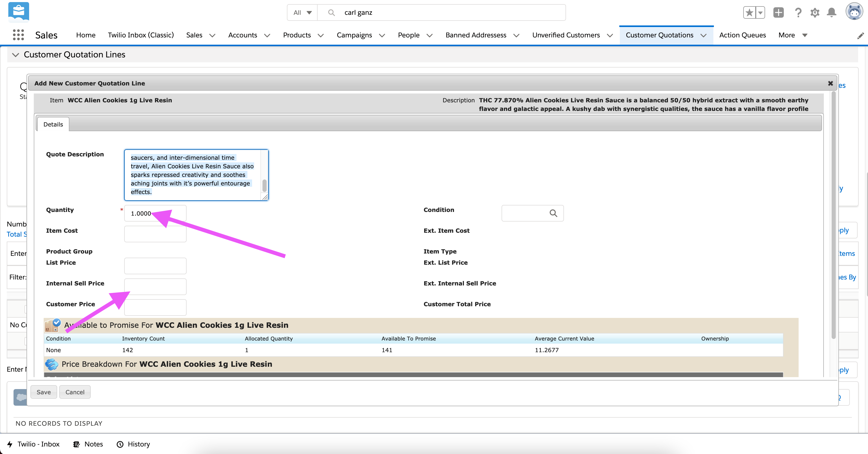Open the favorites list dropdown arrow
The width and height of the screenshot is (868, 454).
[x=760, y=13]
